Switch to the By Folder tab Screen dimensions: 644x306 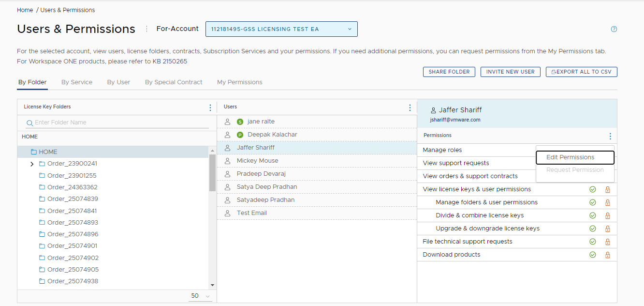[32, 82]
